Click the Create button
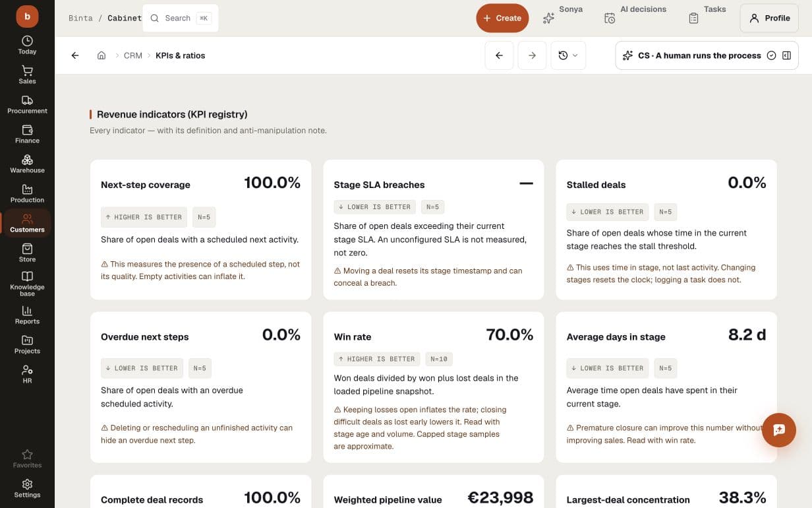 [502, 18]
